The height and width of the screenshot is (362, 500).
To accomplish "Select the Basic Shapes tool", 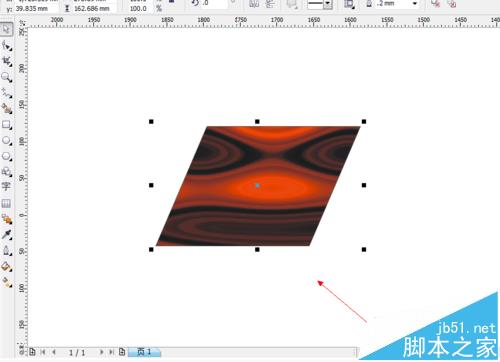I will click(x=6, y=172).
